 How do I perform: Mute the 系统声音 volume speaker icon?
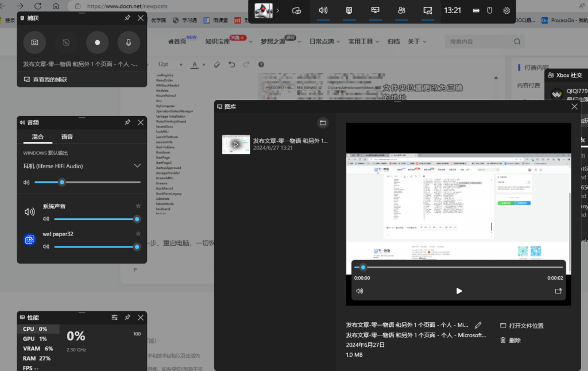tap(30, 212)
